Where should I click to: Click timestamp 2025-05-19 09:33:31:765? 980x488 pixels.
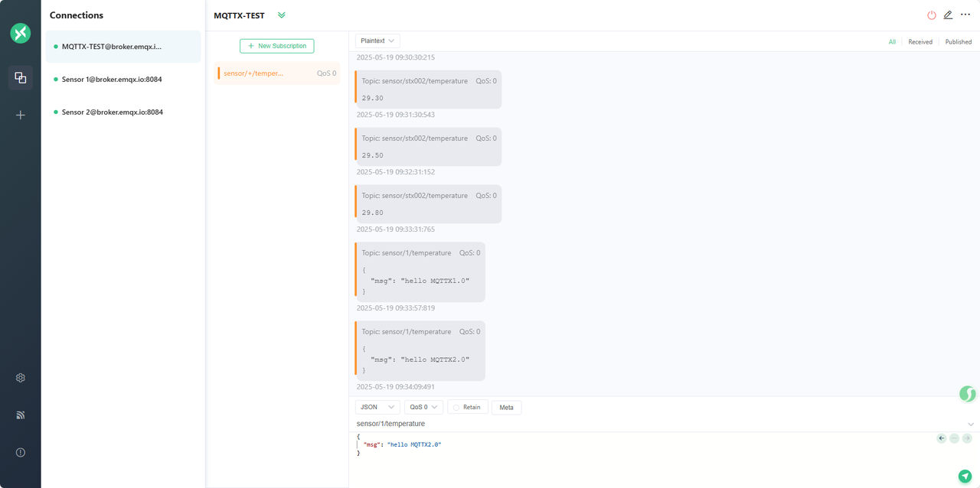point(396,229)
